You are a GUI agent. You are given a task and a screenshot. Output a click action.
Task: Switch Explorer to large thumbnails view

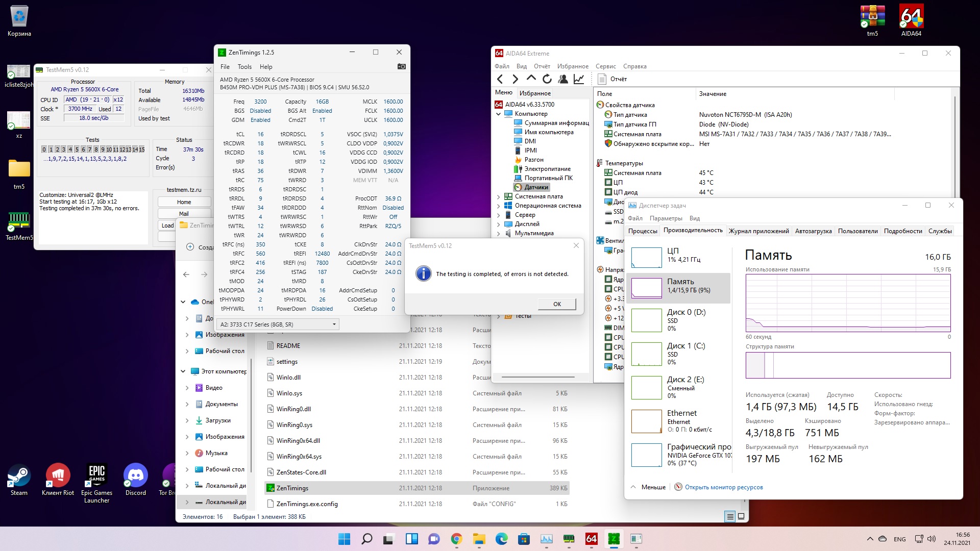coord(741,516)
